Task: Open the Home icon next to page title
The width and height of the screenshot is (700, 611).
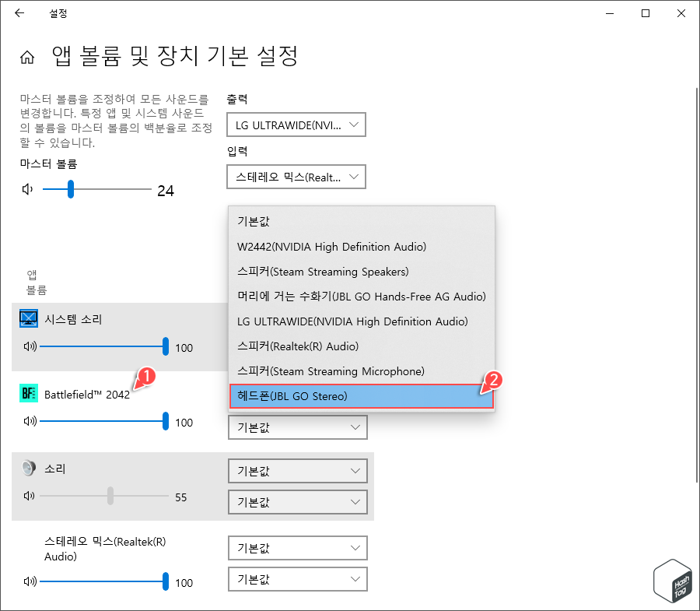Action: [27, 57]
